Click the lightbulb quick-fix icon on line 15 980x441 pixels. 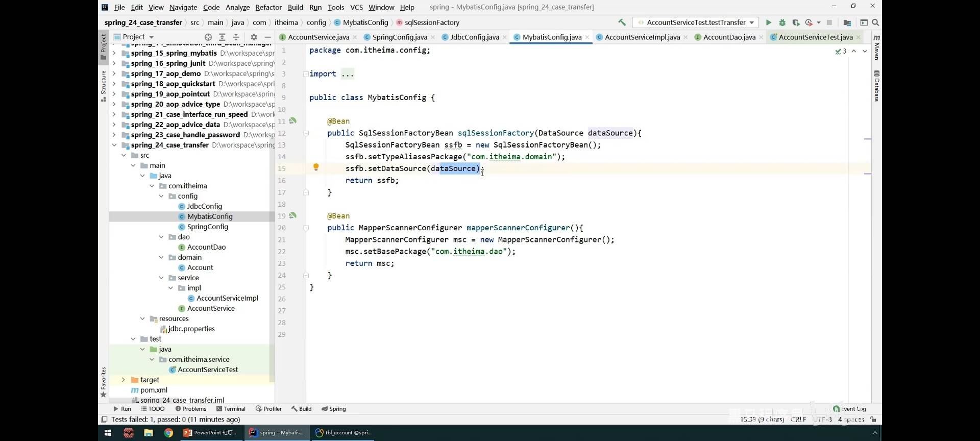[x=316, y=167]
